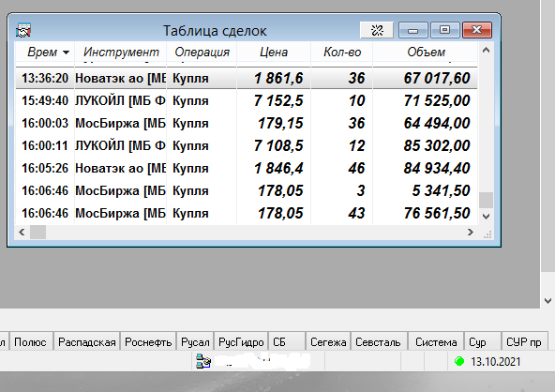This screenshot has height=392, width=555.
Task: Click price 1 861,6
Action: pyautogui.click(x=278, y=78)
